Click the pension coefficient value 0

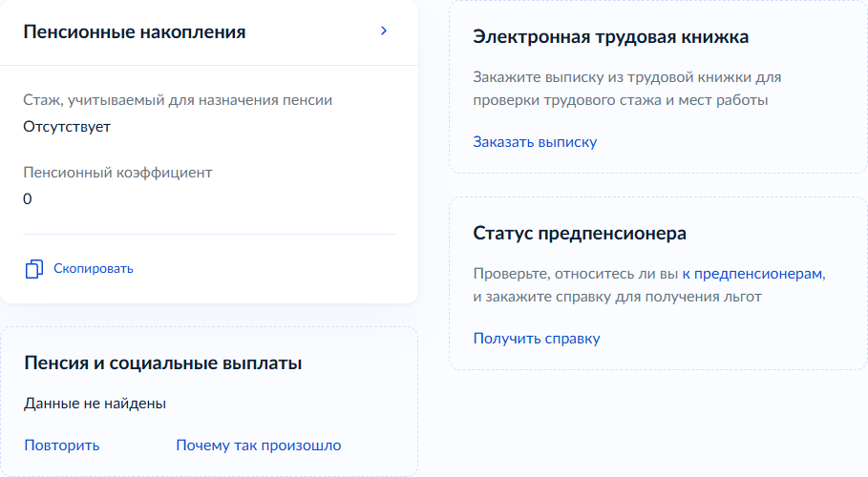coord(28,199)
